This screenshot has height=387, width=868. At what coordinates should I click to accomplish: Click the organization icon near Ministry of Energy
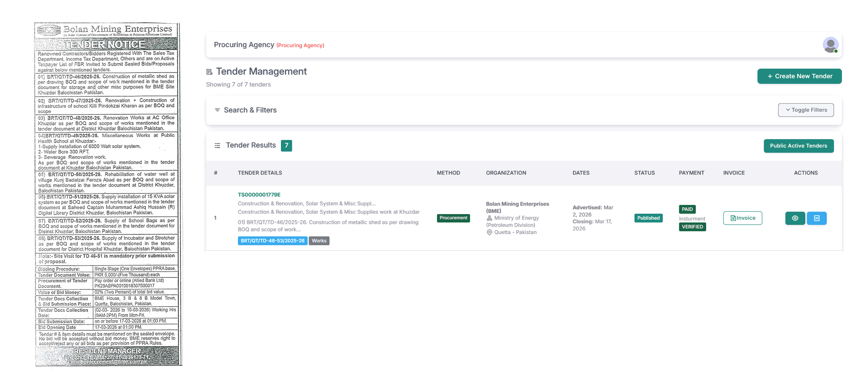489,218
